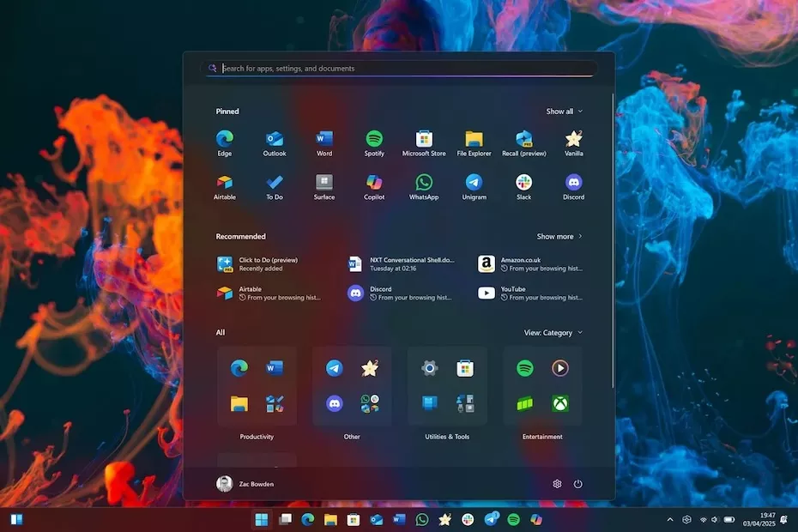The image size is (798, 532).
Task: Open WhatsApp from the pinned section
Action: (424, 181)
